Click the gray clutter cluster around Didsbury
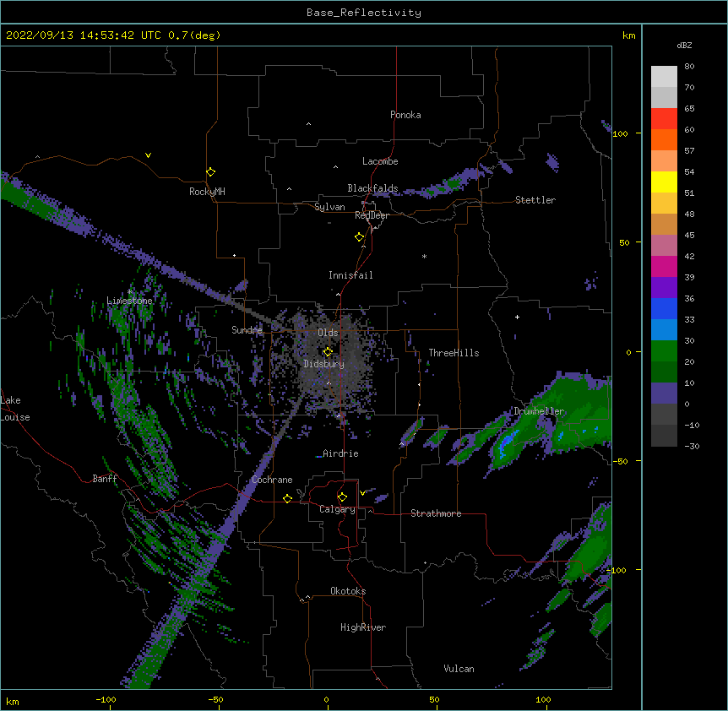 pos(333,360)
